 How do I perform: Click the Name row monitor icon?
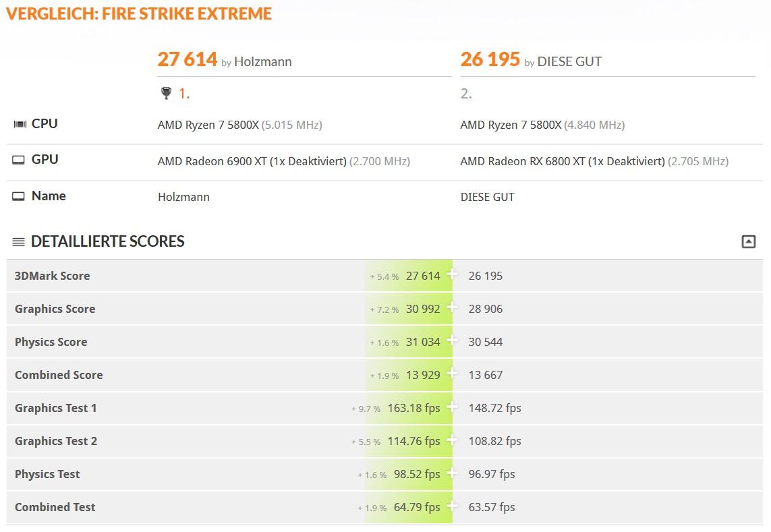19,196
